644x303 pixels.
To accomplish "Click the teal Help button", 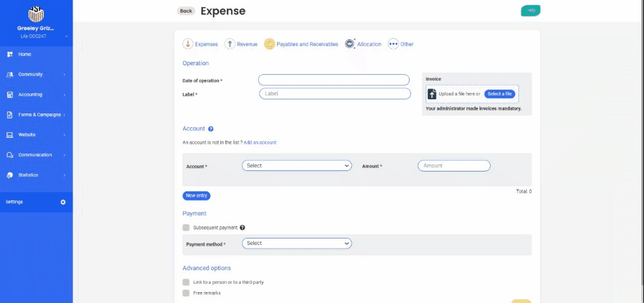I will (531, 11).
